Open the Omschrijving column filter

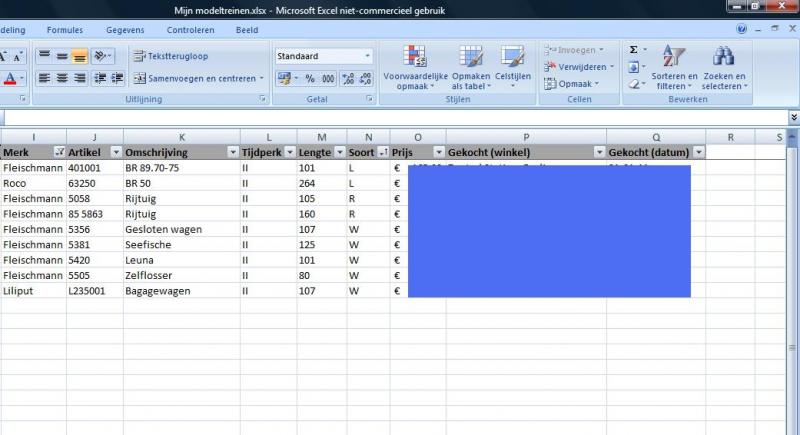coord(233,152)
